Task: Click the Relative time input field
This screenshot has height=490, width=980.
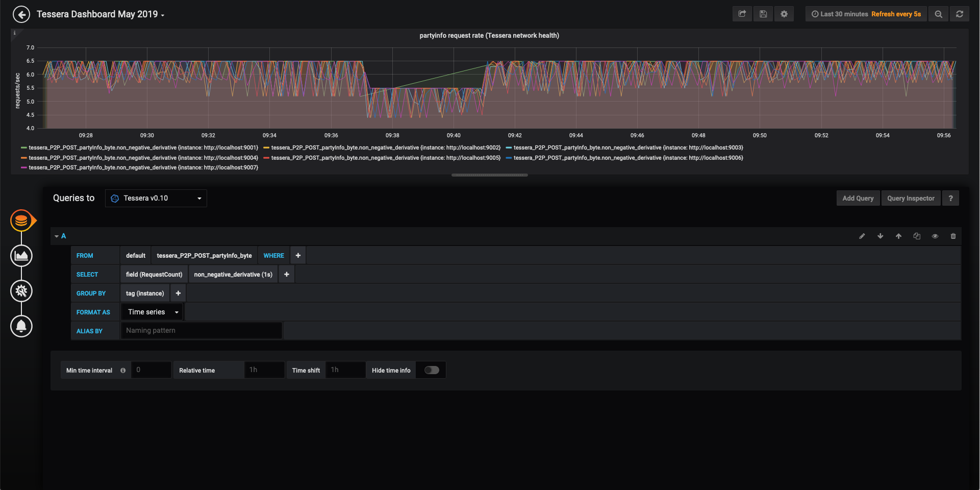Action: pyautogui.click(x=264, y=370)
